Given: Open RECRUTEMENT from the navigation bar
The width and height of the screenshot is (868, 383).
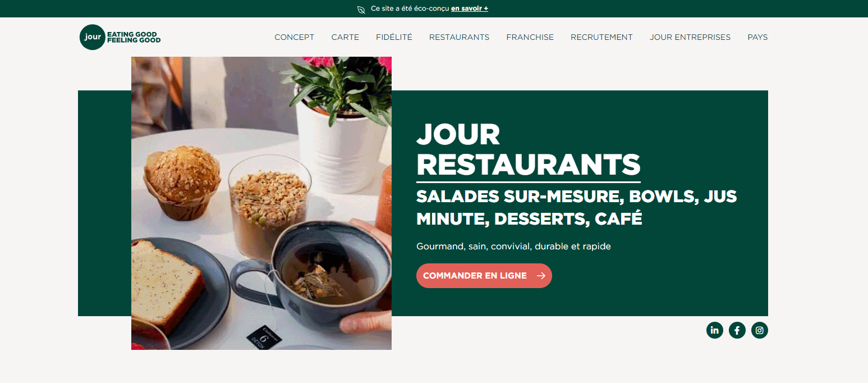Looking at the screenshot, I should [601, 37].
